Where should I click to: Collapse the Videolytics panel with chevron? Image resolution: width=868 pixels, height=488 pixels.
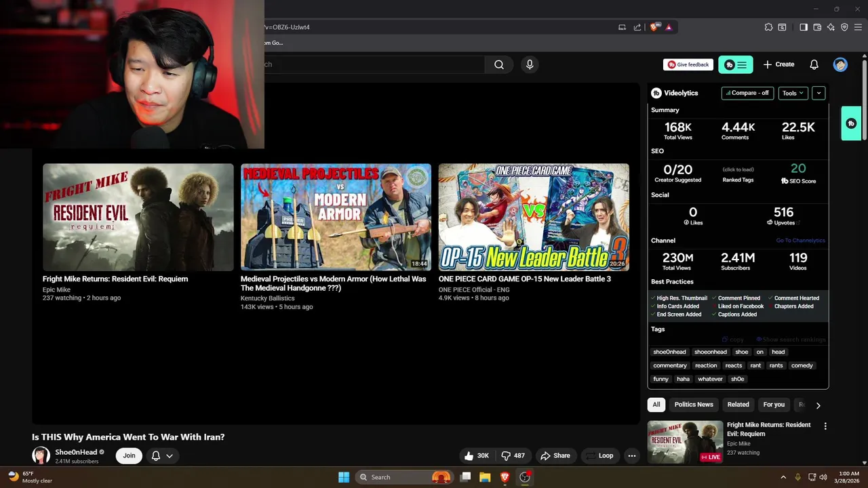coord(818,93)
